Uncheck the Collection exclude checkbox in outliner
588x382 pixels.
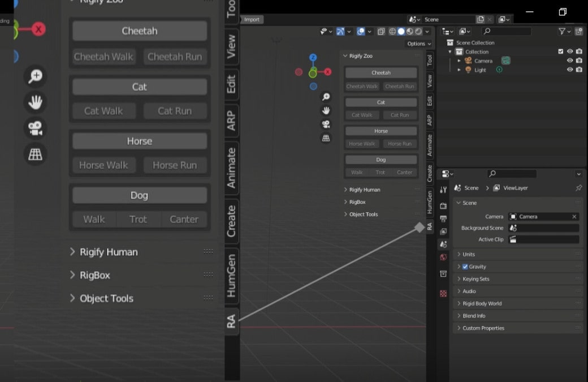tap(560, 51)
